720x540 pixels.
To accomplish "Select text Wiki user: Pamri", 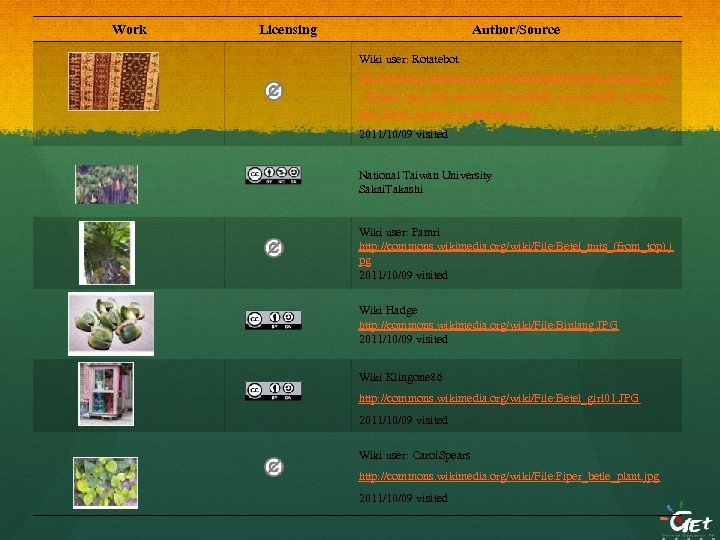I will coord(399,232).
